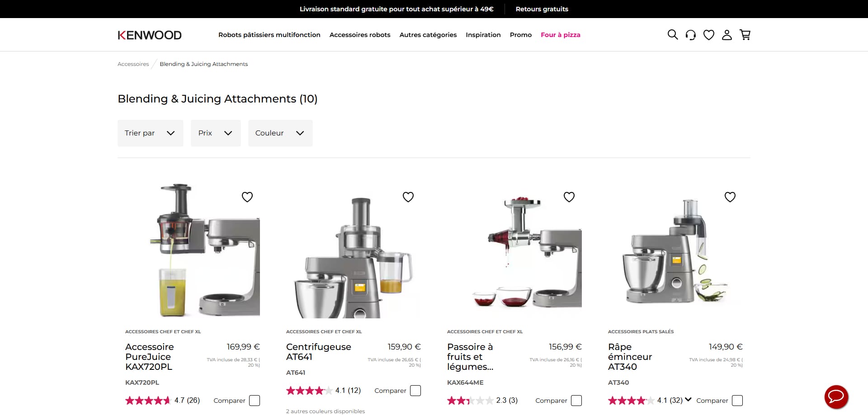Open the wishlist heart in header

709,35
